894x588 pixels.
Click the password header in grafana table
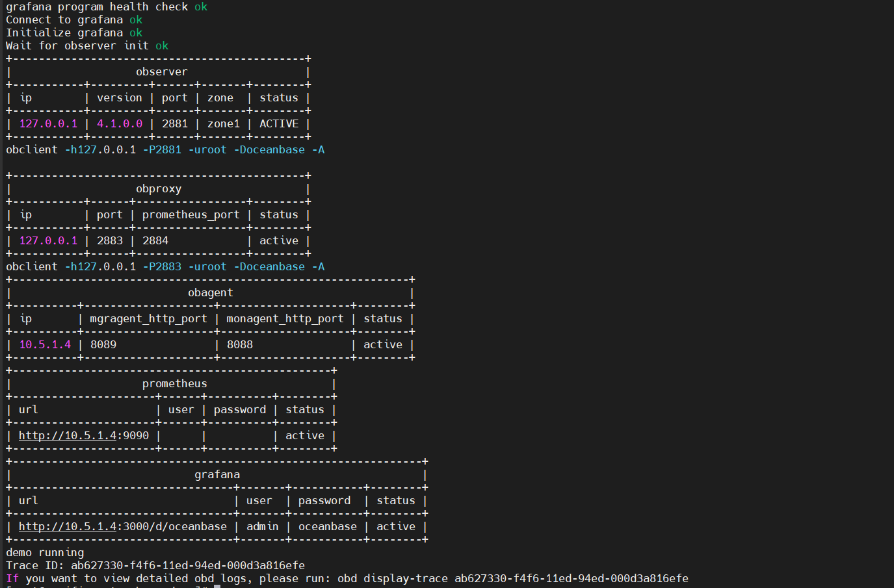(x=324, y=501)
